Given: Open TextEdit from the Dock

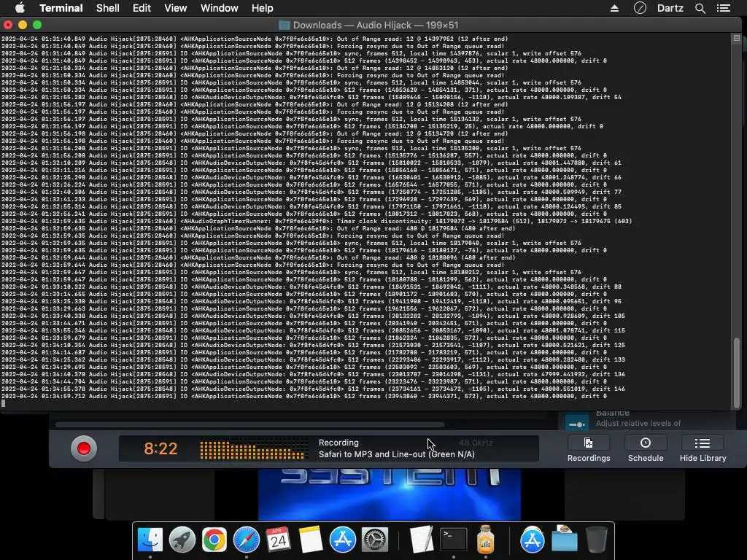Looking at the screenshot, I should 422,539.
